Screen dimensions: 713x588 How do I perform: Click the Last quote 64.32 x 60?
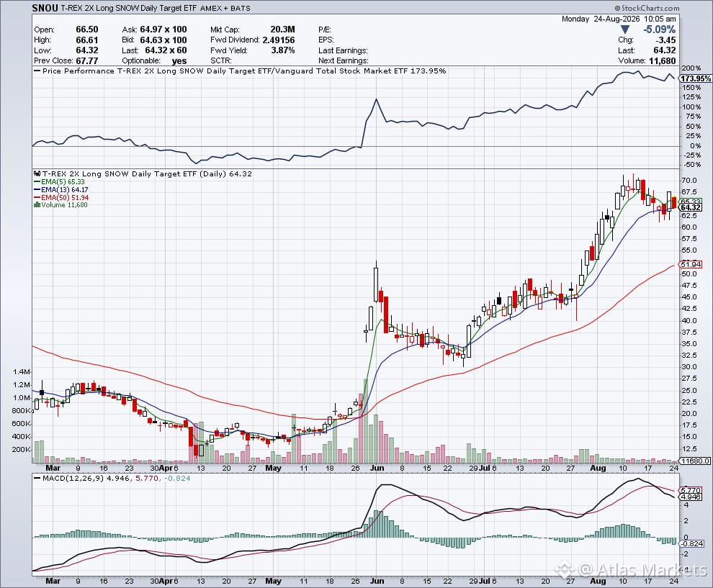pos(166,50)
